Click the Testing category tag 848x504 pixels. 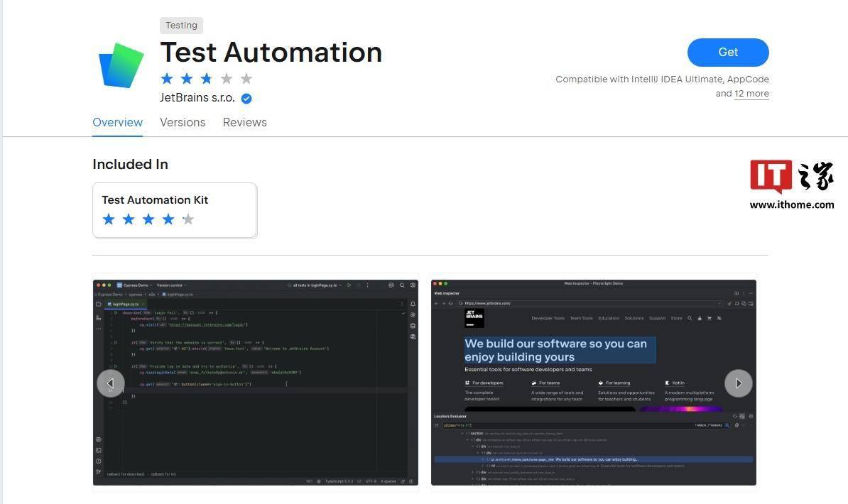click(181, 26)
